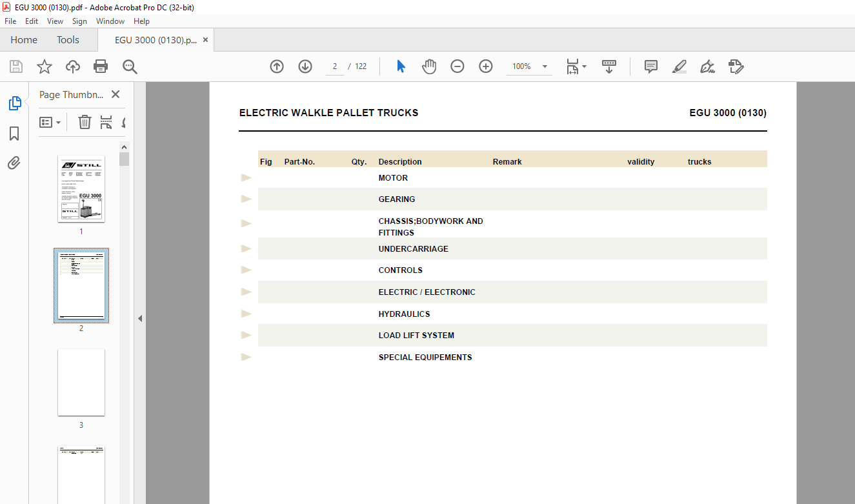Open the thumbnails options dropdown menu

[x=50, y=122]
